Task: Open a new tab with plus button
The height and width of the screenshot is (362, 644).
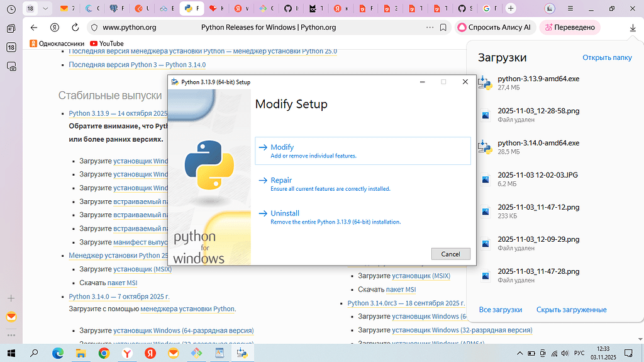Action: click(511, 8)
